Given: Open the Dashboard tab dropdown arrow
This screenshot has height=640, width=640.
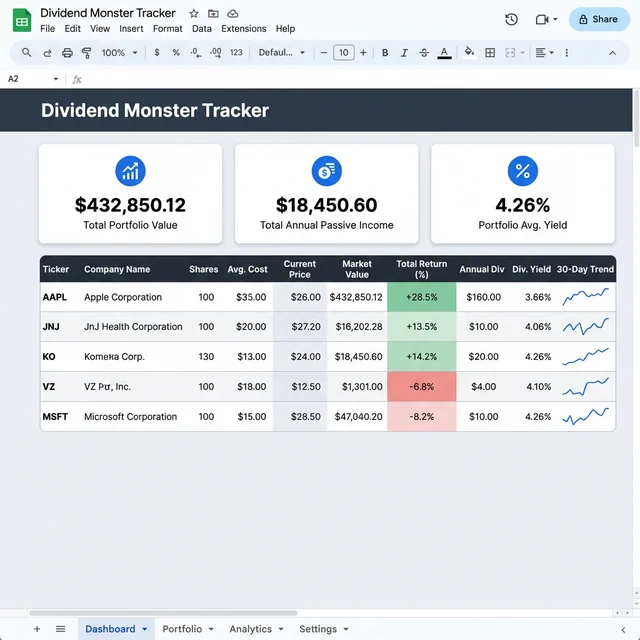Looking at the screenshot, I should [x=144, y=629].
